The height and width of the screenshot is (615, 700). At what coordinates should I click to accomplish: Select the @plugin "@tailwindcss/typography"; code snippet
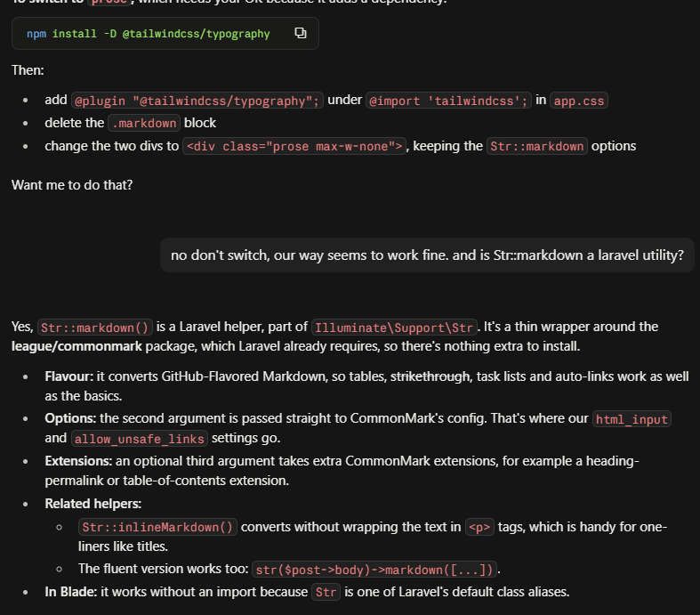click(197, 101)
